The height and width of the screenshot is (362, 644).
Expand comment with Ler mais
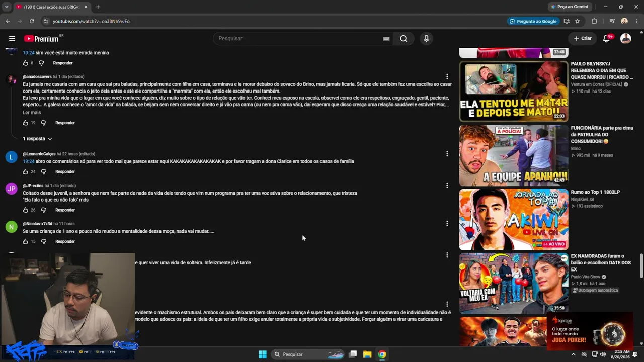click(x=32, y=113)
